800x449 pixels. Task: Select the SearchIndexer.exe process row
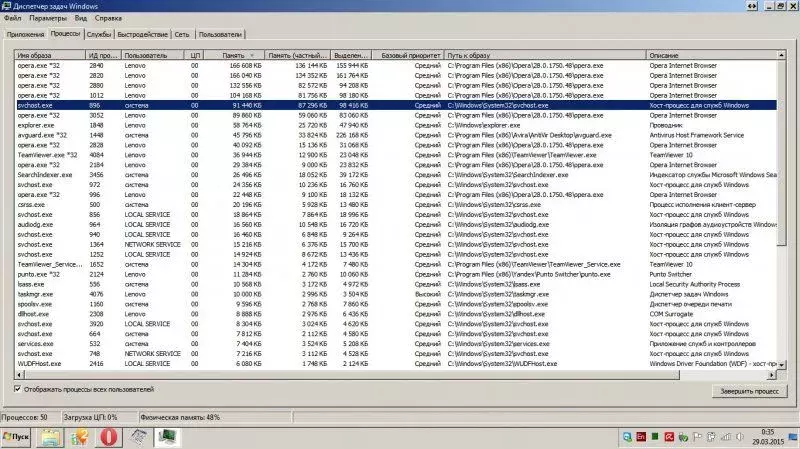[x=396, y=174]
